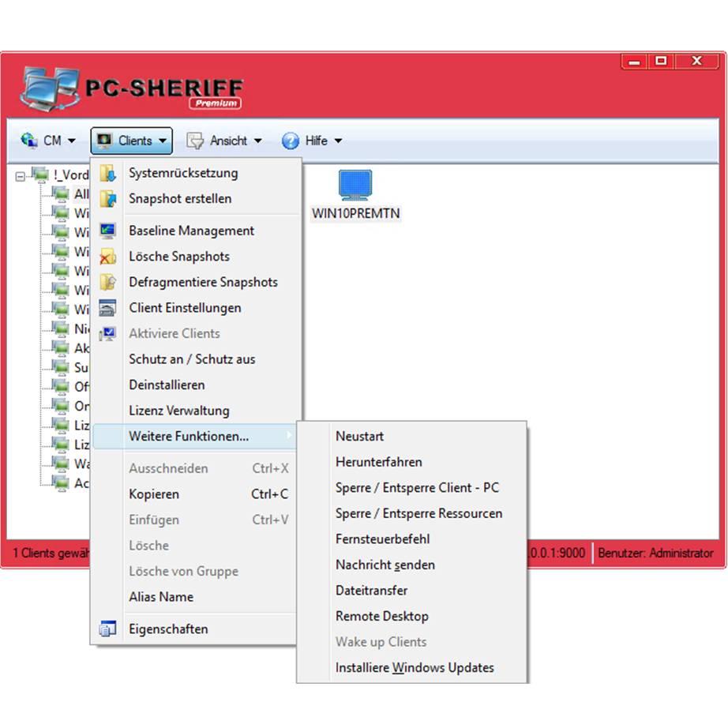Expand the Weitere Funktionen submenu arrow
Image resolution: width=728 pixels, height=728 pixels.
click(289, 435)
